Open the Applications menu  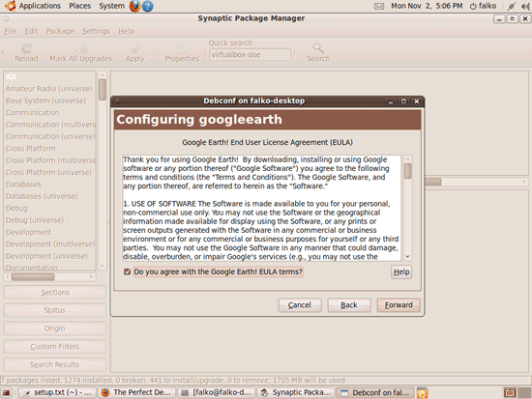click(x=40, y=6)
